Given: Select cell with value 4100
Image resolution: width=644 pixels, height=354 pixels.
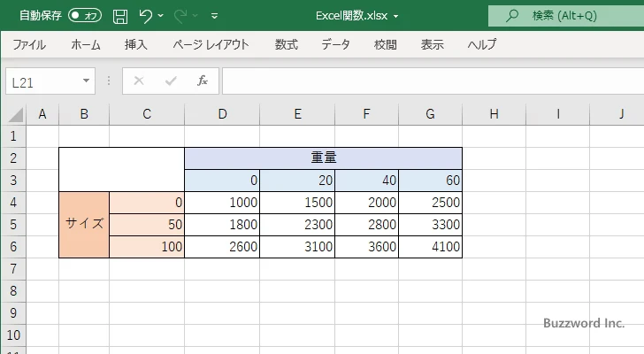Looking at the screenshot, I should click(x=430, y=247).
